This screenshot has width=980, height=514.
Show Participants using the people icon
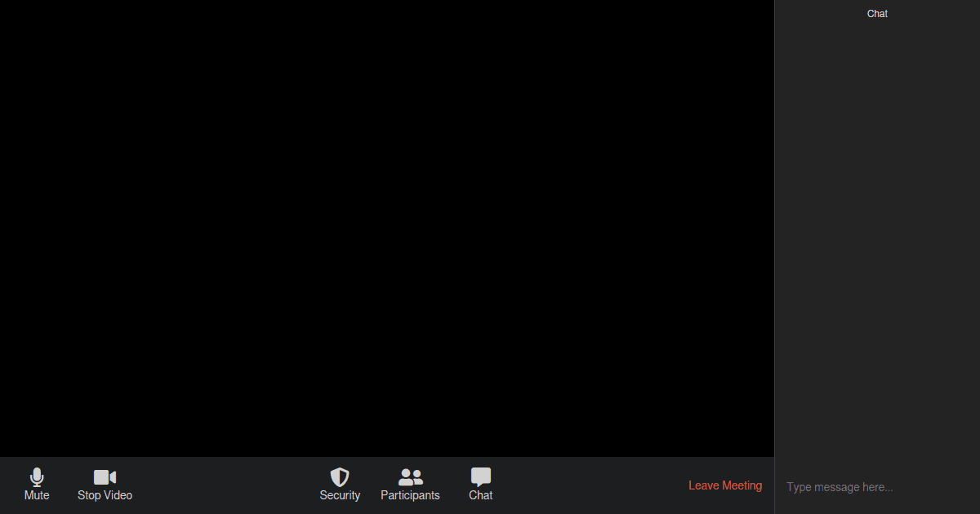coord(410,477)
